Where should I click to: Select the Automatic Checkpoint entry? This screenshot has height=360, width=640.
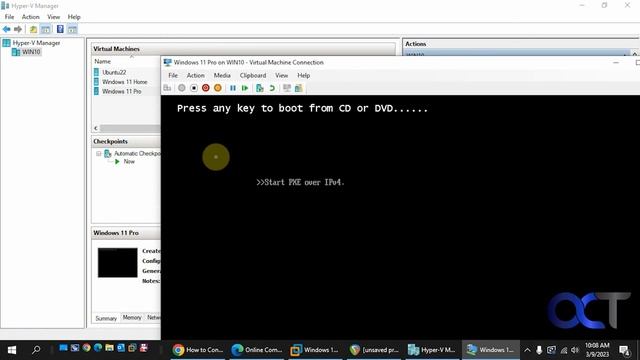[133, 153]
